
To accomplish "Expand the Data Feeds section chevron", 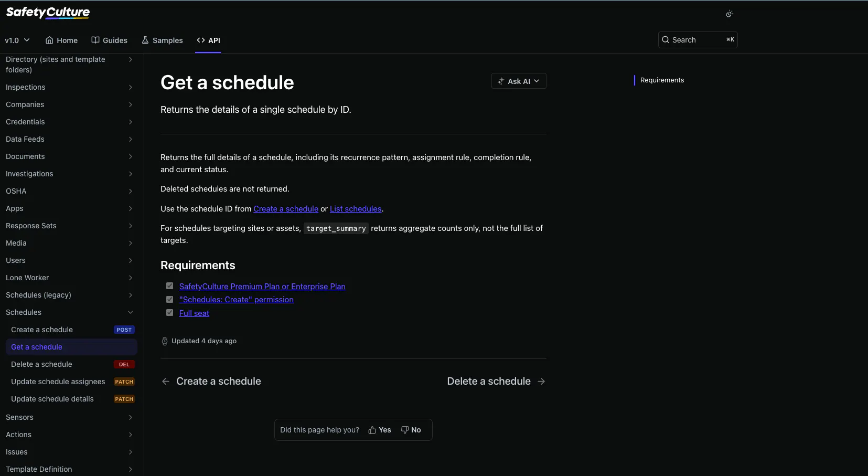I will [131, 139].
